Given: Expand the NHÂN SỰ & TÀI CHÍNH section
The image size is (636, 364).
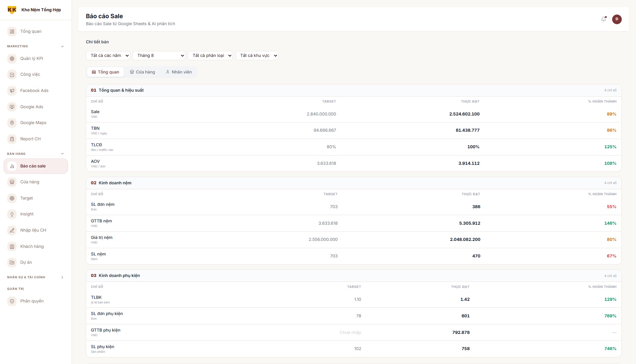Looking at the screenshot, I should (x=35, y=277).
